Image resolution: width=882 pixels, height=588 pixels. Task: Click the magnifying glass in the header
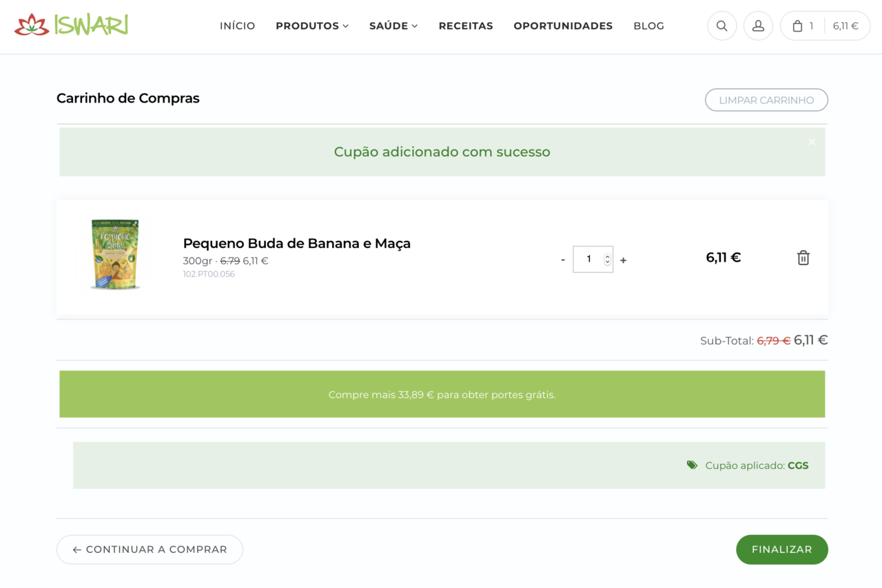point(721,25)
